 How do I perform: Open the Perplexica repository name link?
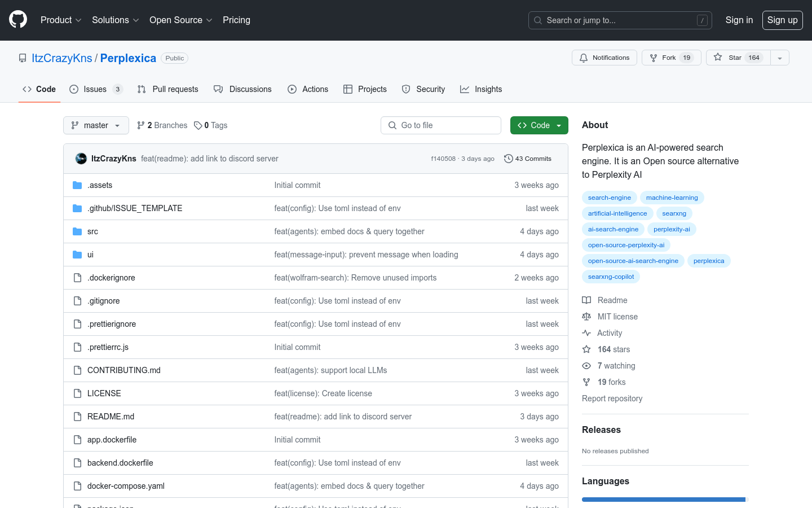point(128,58)
